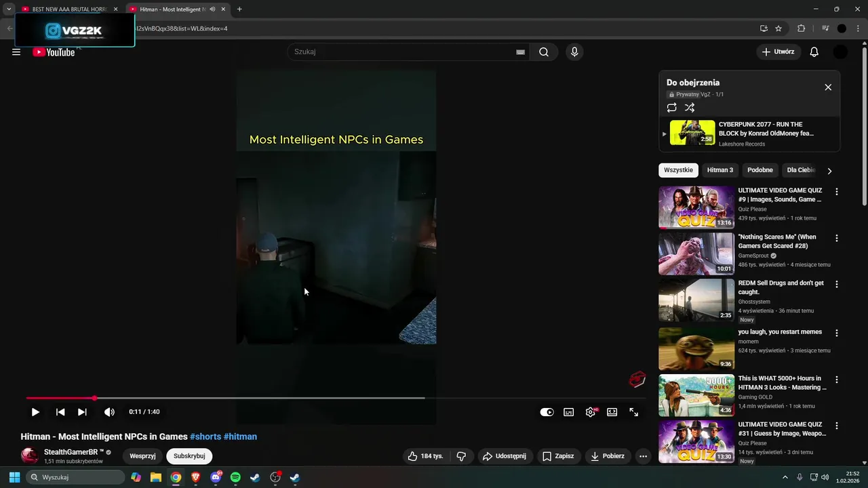Screen dimensions: 868x488
Task: Click the #shorts hashtag link
Action: 205,436
